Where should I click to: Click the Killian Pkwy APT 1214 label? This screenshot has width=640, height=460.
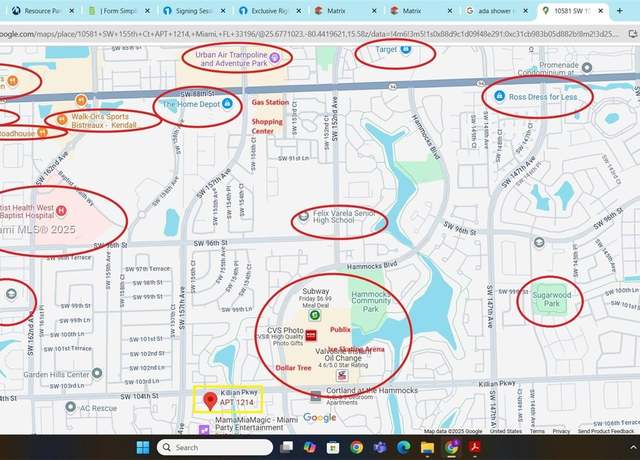239,397
